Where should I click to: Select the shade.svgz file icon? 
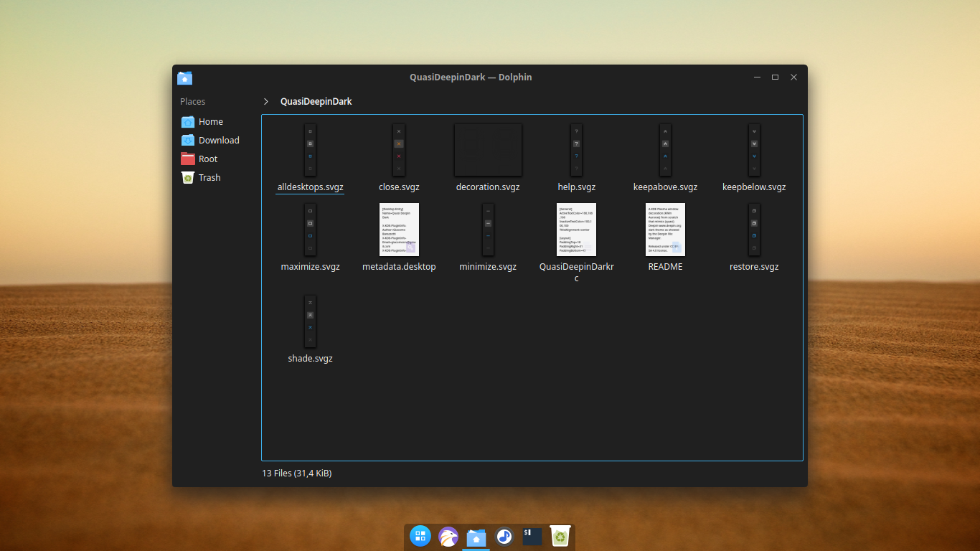pyautogui.click(x=310, y=321)
